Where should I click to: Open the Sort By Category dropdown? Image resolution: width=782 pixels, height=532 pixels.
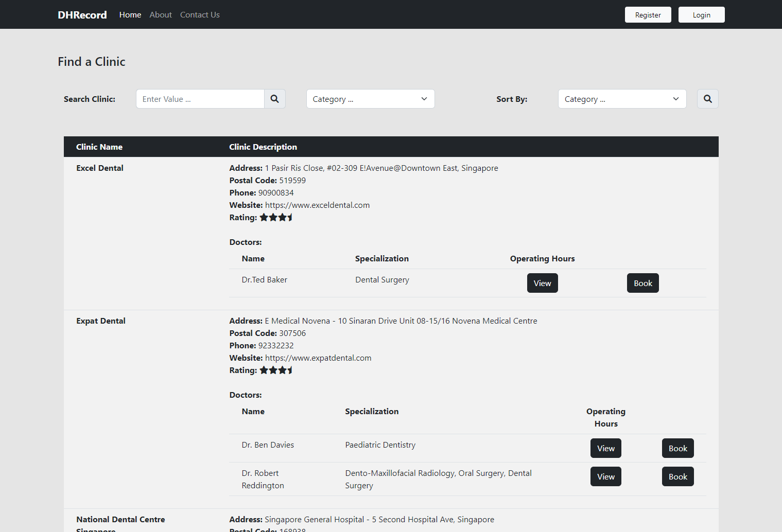tap(622, 99)
